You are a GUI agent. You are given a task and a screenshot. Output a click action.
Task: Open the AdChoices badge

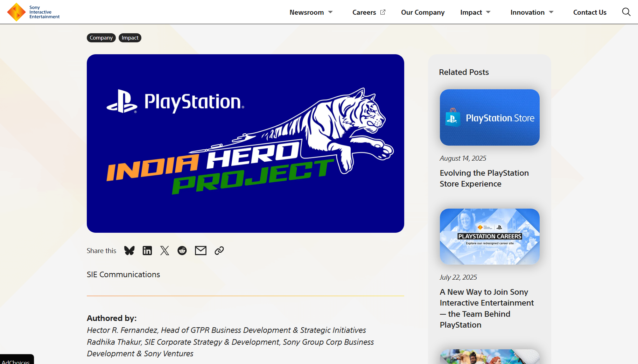point(16,360)
